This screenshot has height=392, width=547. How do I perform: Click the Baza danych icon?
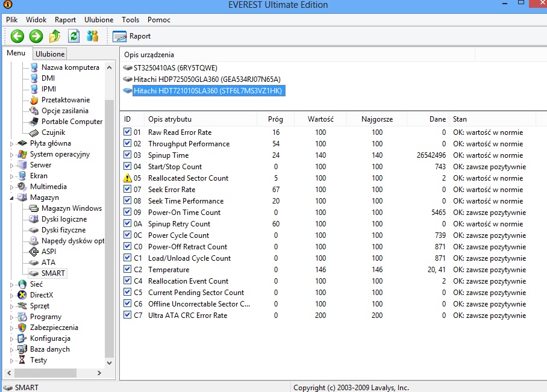(x=22, y=349)
